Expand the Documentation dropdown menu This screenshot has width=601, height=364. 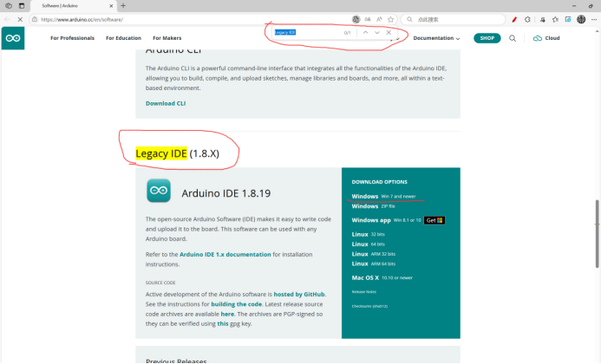coord(436,38)
